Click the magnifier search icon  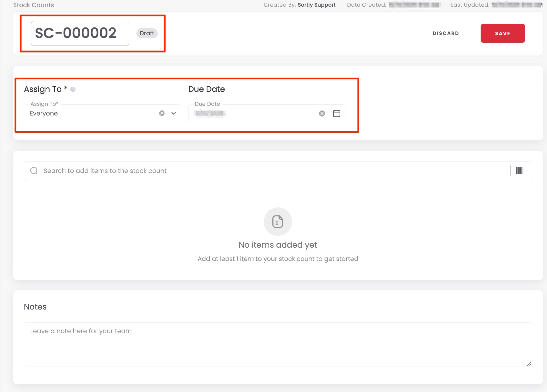click(34, 170)
